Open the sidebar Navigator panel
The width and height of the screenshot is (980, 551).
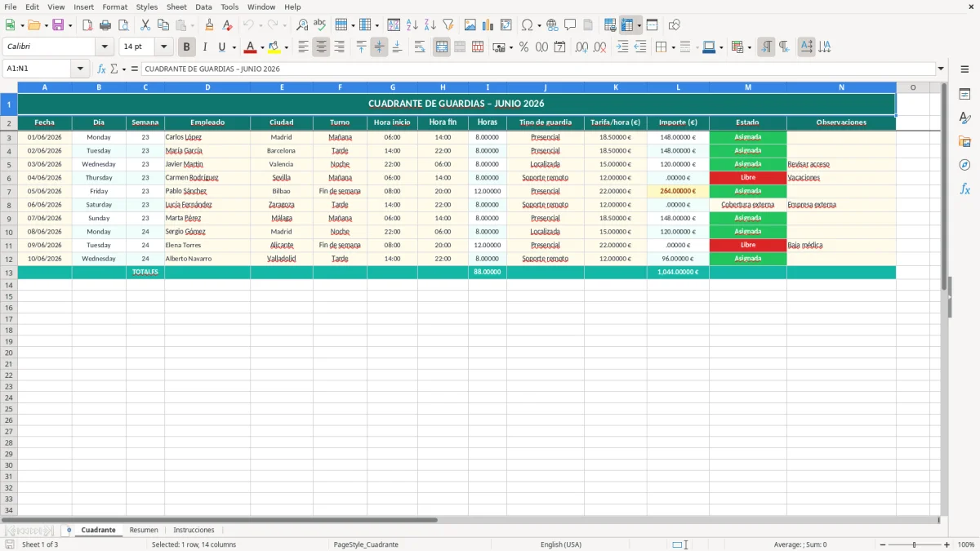click(x=964, y=165)
